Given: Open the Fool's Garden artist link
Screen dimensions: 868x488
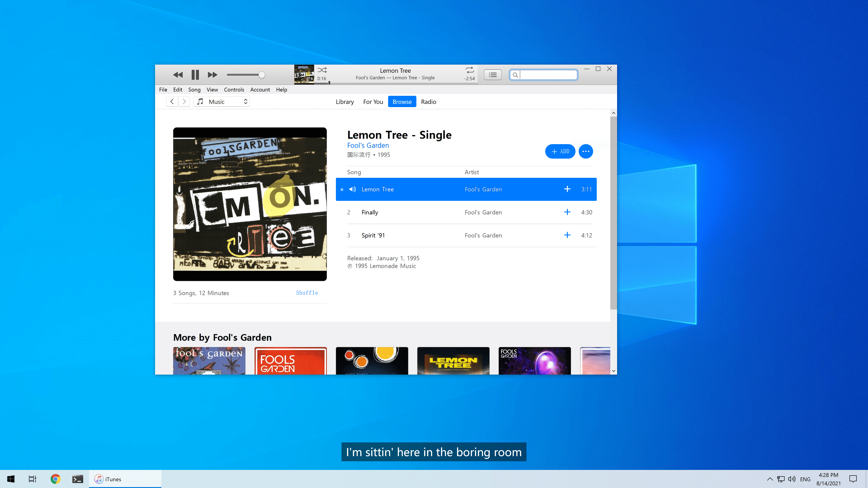Looking at the screenshot, I should [368, 145].
